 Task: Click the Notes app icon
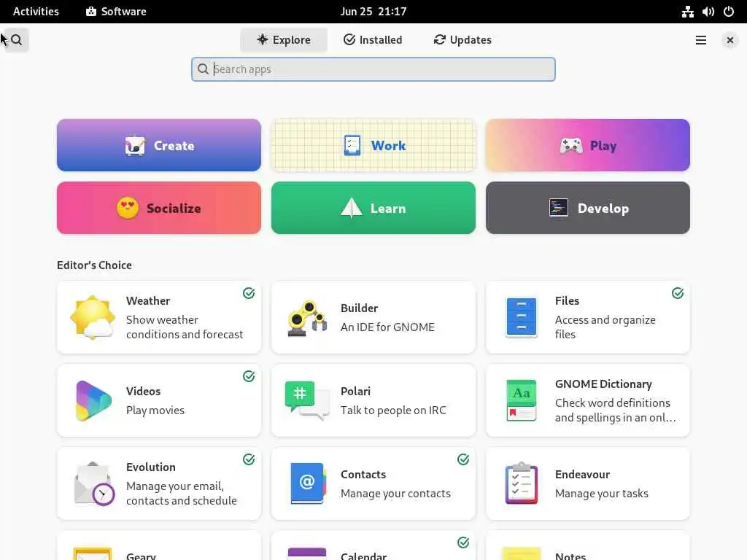(x=521, y=554)
